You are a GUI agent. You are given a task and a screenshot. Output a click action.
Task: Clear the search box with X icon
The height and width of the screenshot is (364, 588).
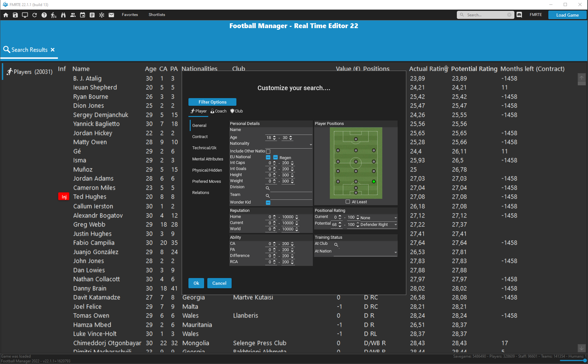pyautogui.click(x=509, y=15)
